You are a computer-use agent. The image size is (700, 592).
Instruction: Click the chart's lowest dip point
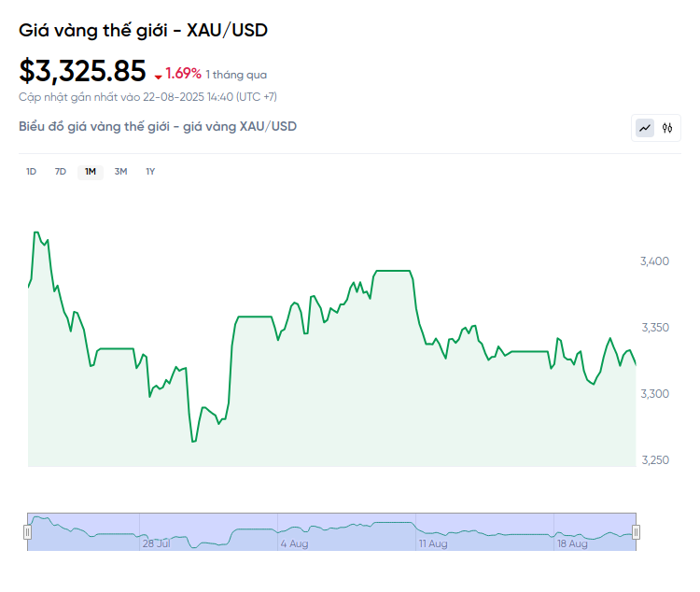[194, 442]
